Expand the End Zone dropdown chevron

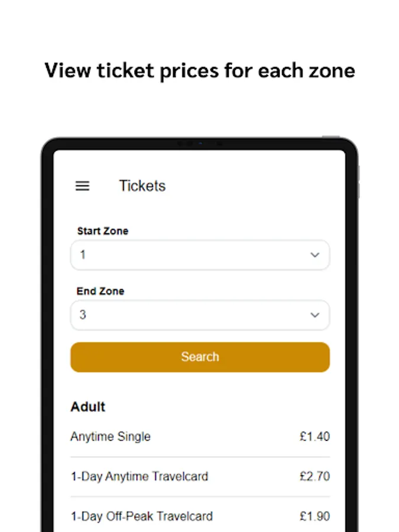coord(314,315)
